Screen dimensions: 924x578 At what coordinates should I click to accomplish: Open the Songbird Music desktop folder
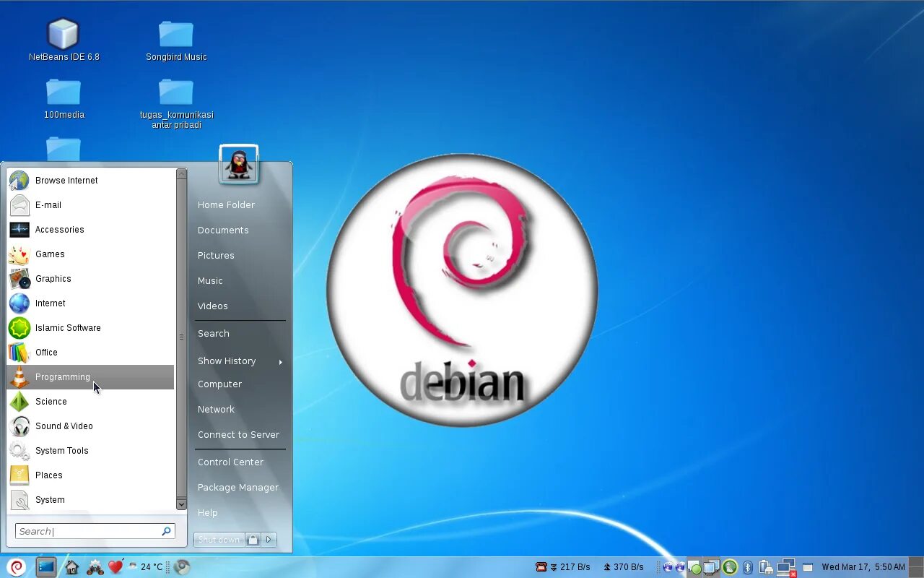176,40
